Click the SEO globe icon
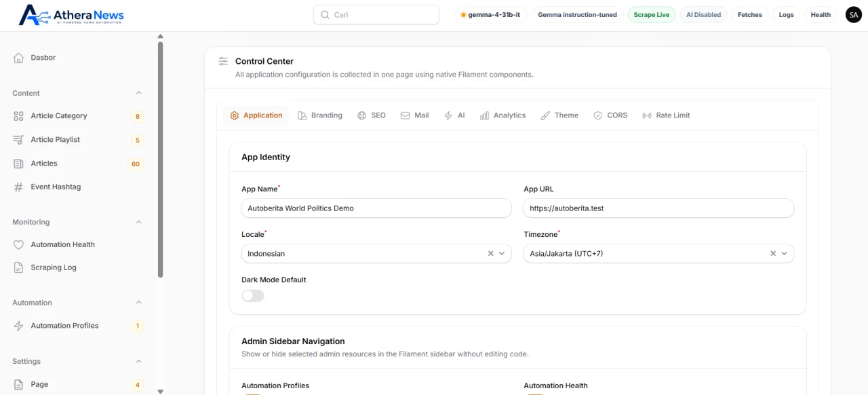This screenshot has height=395, width=868. pyautogui.click(x=362, y=115)
